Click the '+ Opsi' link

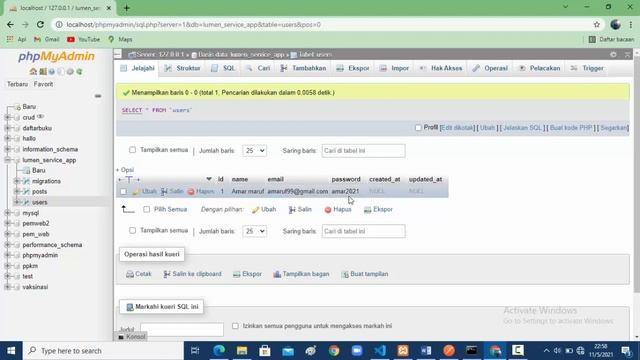pyautogui.click(x=125, y=170)
